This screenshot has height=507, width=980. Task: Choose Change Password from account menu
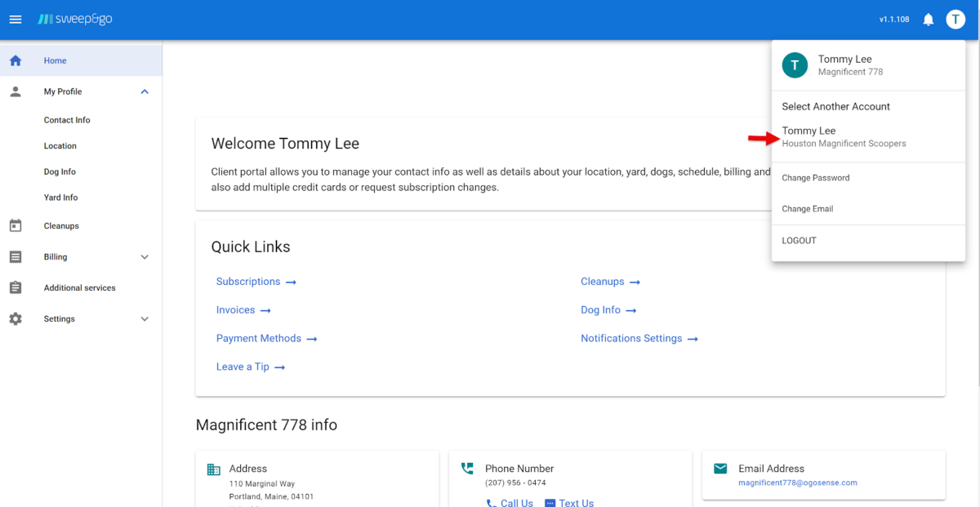point(816,177)
